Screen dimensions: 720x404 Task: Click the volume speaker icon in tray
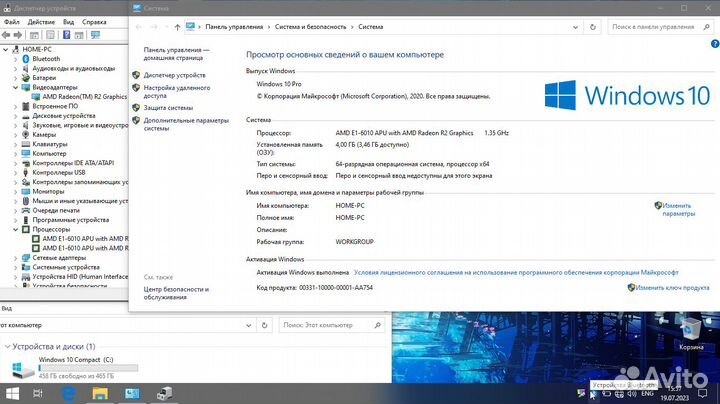pos(632,394)
